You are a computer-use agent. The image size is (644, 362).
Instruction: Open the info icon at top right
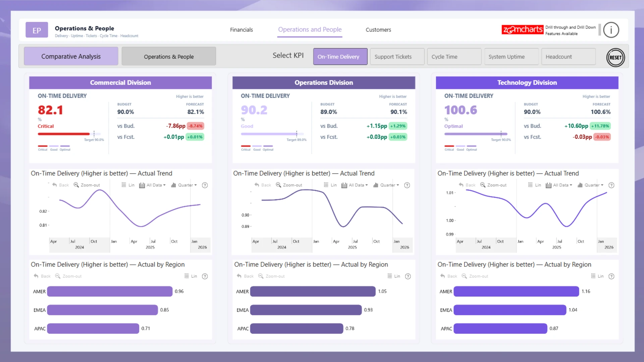coord(611,30)
